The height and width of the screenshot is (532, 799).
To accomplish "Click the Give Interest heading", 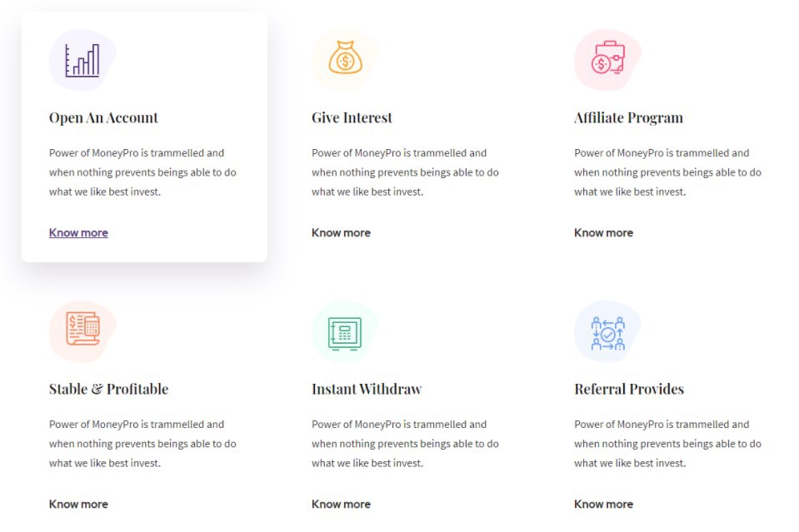I will point(352,118).
